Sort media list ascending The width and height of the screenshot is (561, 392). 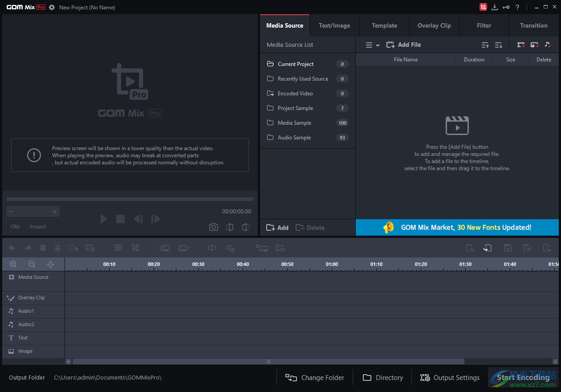[x=485, y=45]
